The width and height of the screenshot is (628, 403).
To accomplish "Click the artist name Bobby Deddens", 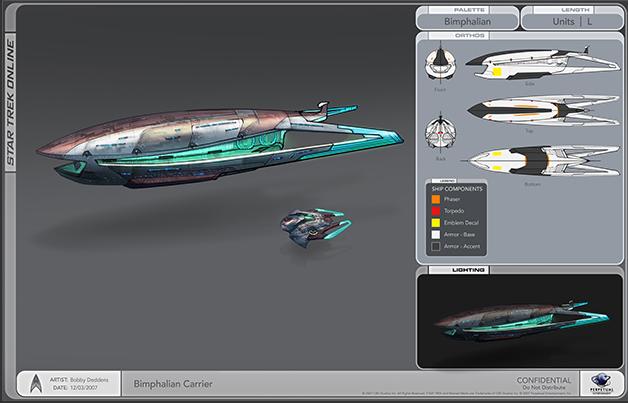I will (x=89, y=379).
